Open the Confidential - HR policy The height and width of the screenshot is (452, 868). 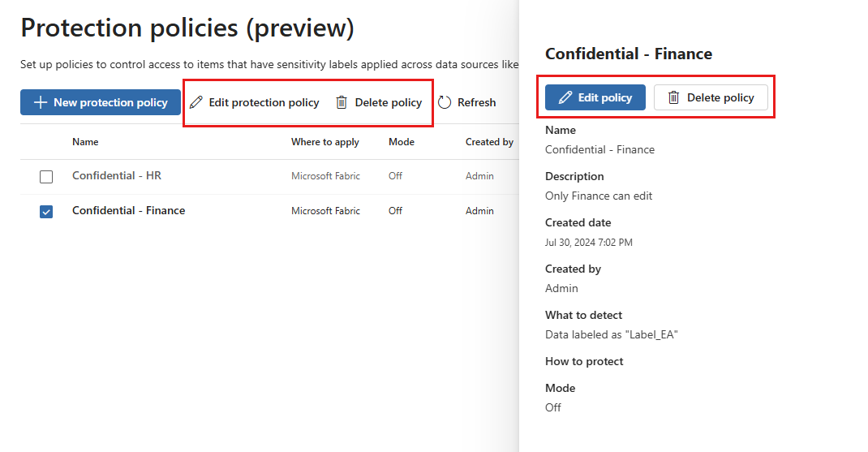pyautogui.click(x=117, y=175)
